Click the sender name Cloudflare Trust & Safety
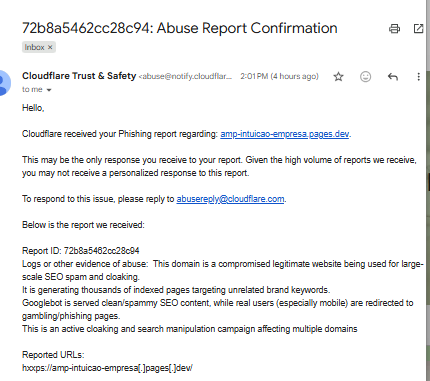 (x=79, y=76)
